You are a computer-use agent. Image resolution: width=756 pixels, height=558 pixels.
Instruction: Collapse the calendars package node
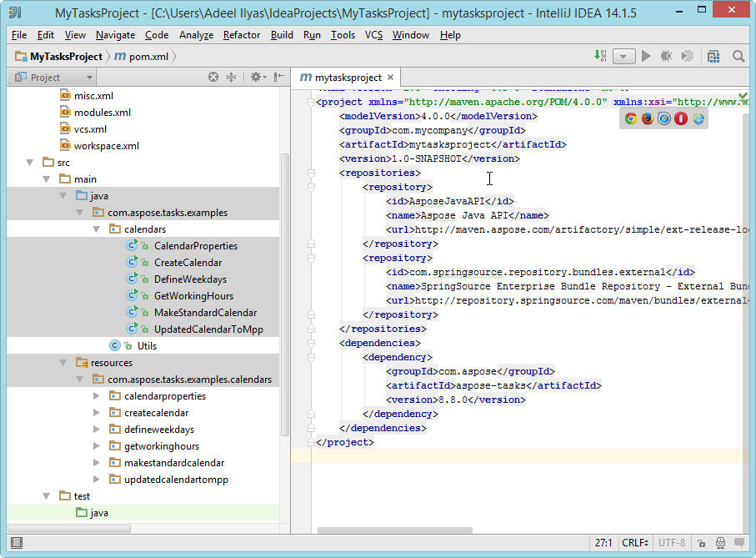click(x=98, y=229)
